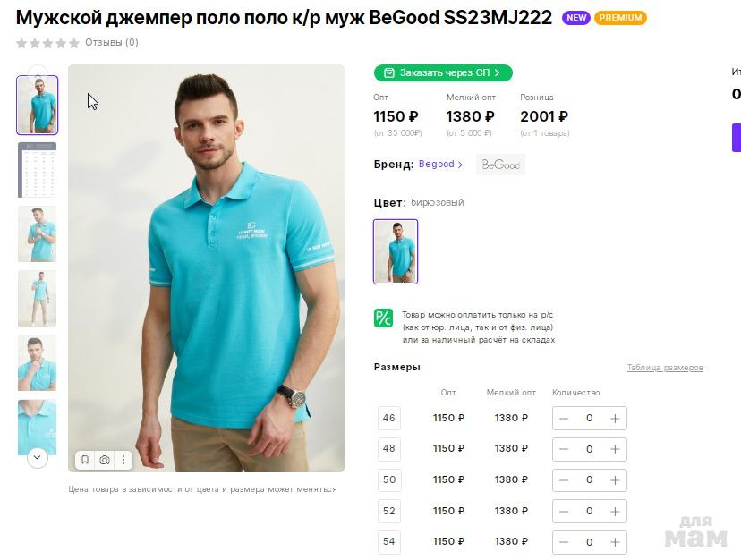Open the three-dot menu on the product image

pyautogui.click(x=123, y=460)
